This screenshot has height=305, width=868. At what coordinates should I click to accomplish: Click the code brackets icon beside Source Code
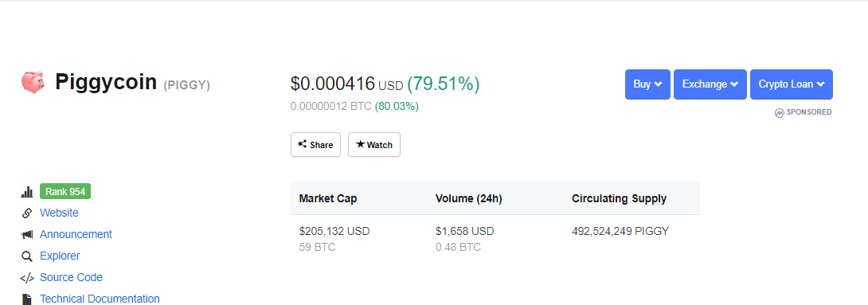click(26, 278)
